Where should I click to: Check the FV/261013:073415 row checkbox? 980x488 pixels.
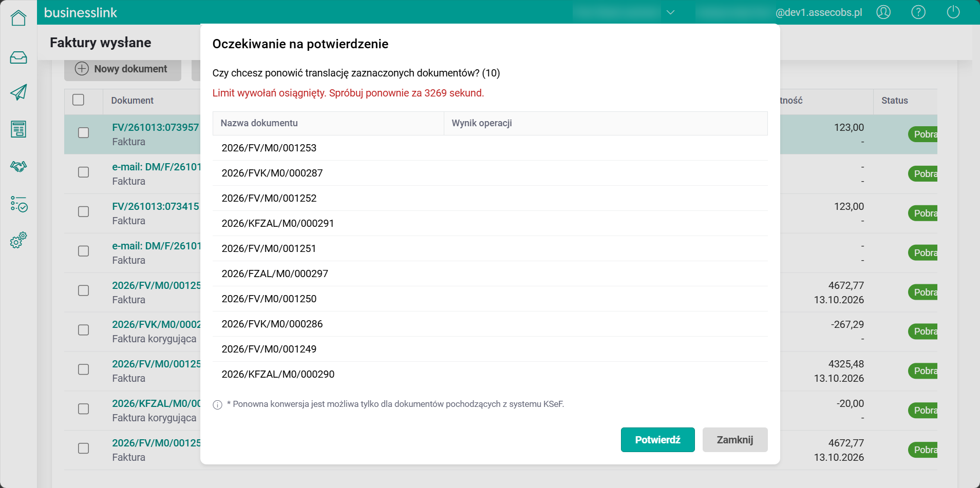click(83, 211)
